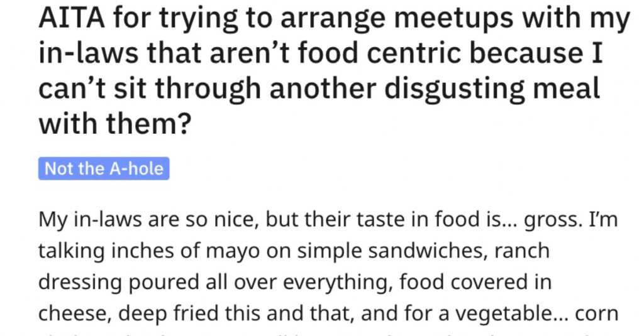Click the word 'AITA' in the title
The height and width of the screenshot is (336, 644).
pos(72,18)
